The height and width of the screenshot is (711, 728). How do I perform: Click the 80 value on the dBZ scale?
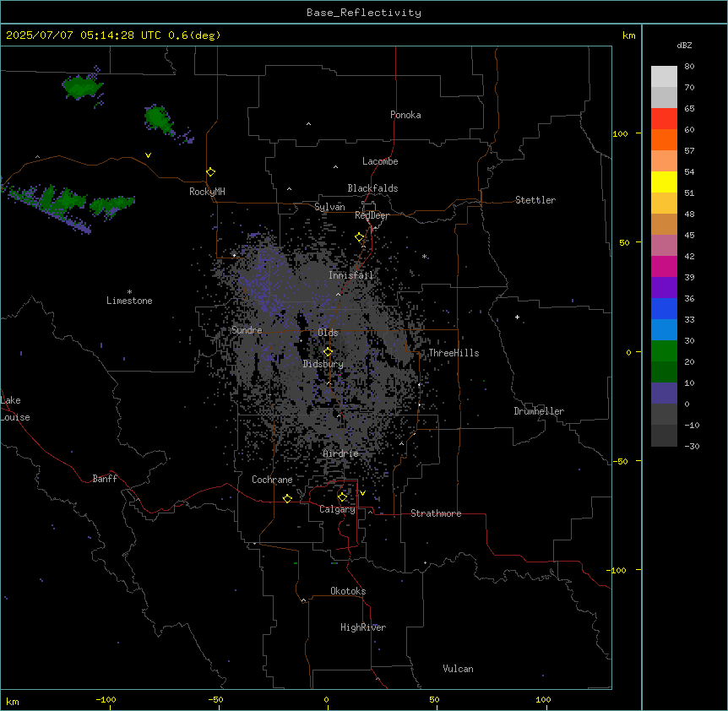click(689, 67)
